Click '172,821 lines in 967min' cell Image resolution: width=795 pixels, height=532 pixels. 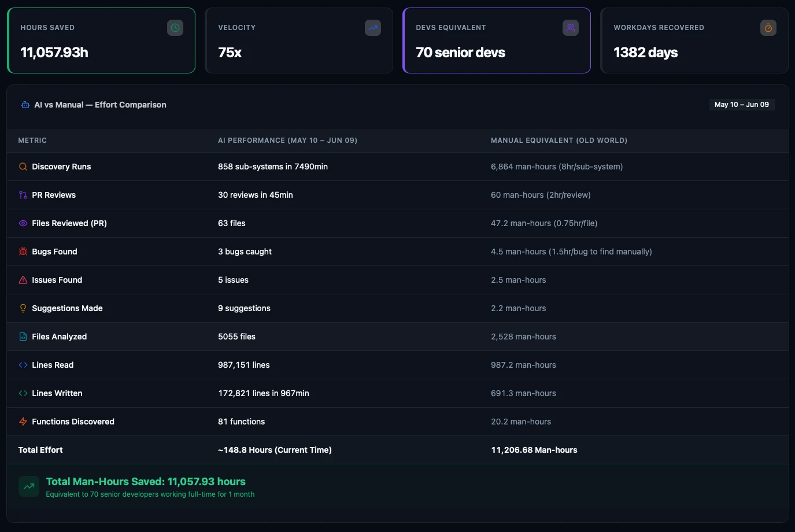coord(264,393)
